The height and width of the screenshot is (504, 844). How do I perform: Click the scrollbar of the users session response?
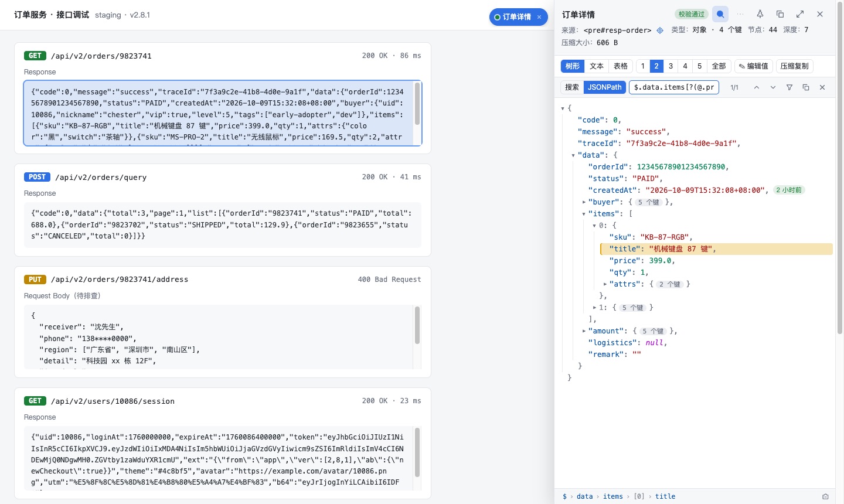pyautogui.click(x=417, y=452)
